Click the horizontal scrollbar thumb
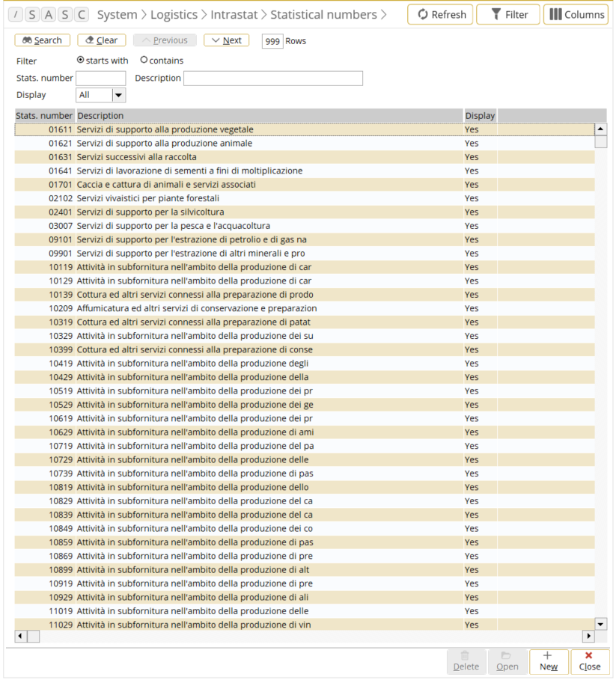 pos(34,636)
